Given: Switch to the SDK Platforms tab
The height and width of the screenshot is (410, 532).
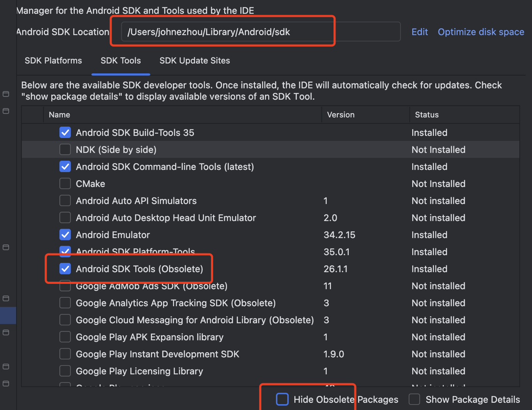Looking at the screenshot, I should [x=53, y=60].
